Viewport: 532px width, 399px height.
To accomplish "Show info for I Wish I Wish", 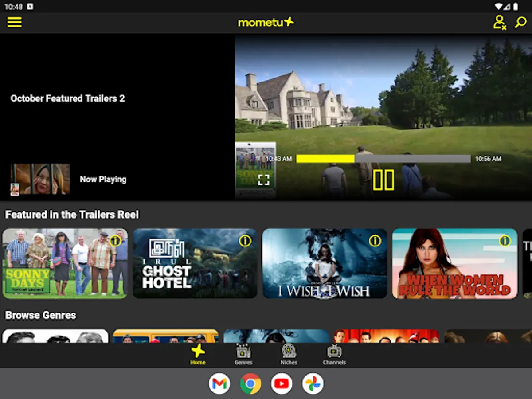I will click(375, 241).
